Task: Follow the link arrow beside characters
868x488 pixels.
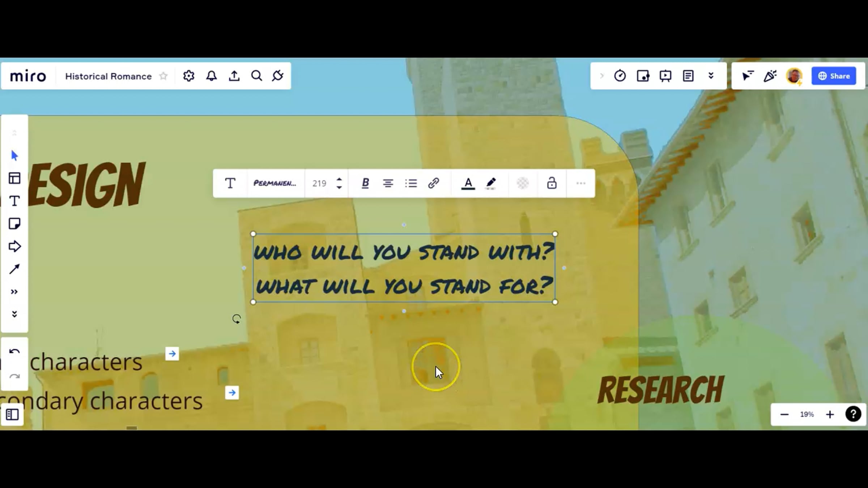Action: (172, 354)
